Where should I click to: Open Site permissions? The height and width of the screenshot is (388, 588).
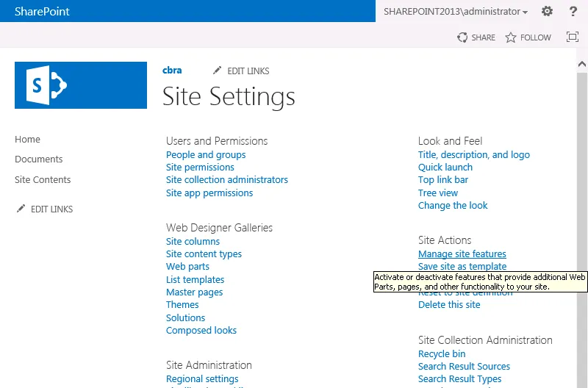200,168
